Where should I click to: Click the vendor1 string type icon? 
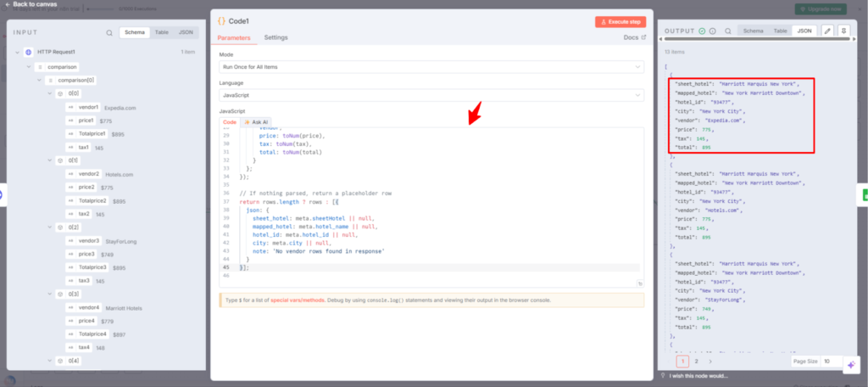coord(70,108)
